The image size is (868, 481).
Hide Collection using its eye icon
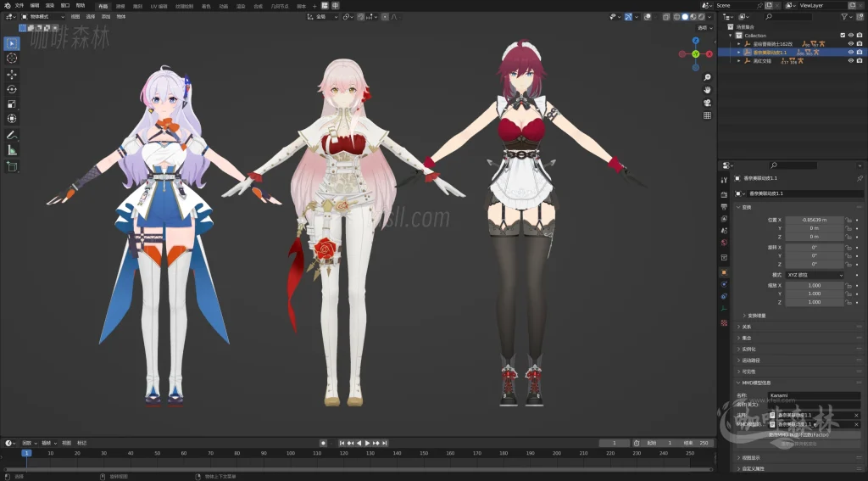pyautogui.click(x=851, y=36)
